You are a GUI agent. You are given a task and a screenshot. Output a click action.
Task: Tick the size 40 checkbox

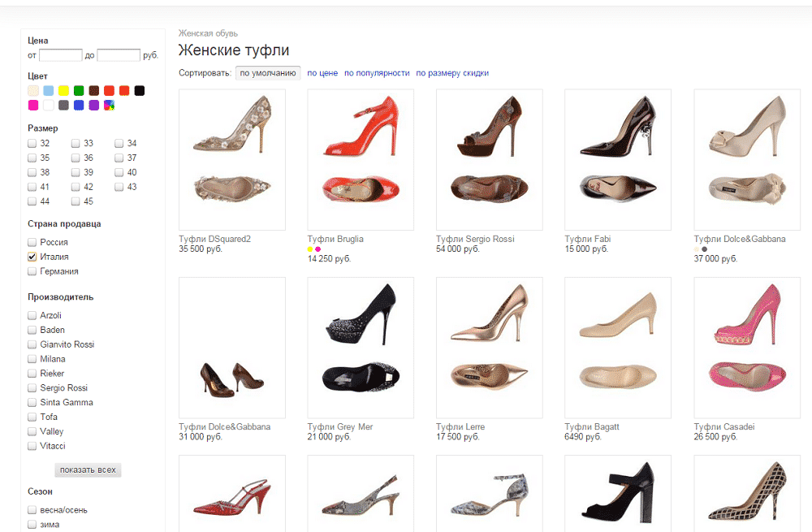pyautogui.click(x=119, y=172)
